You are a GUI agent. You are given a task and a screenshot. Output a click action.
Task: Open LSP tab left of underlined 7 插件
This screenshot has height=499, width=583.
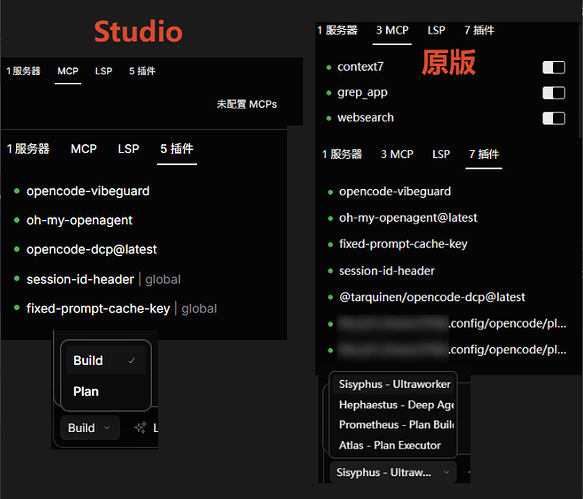point(441,154)
